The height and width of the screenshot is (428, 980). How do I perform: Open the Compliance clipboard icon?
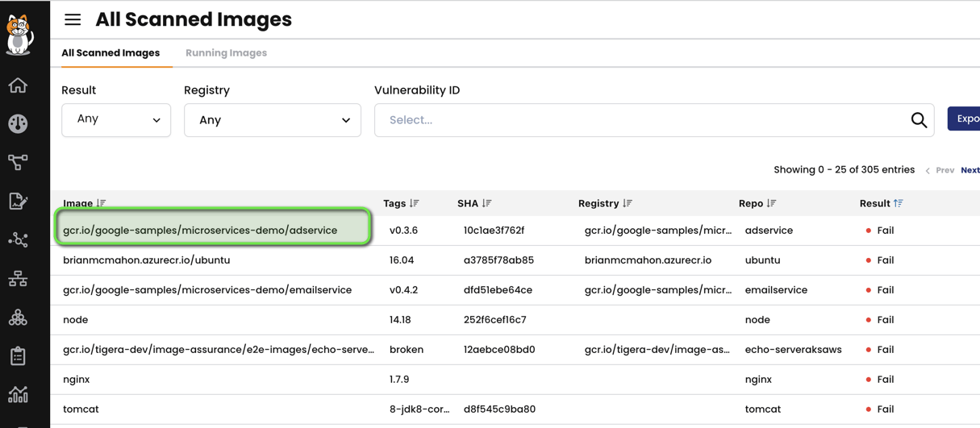coord(18,355)
